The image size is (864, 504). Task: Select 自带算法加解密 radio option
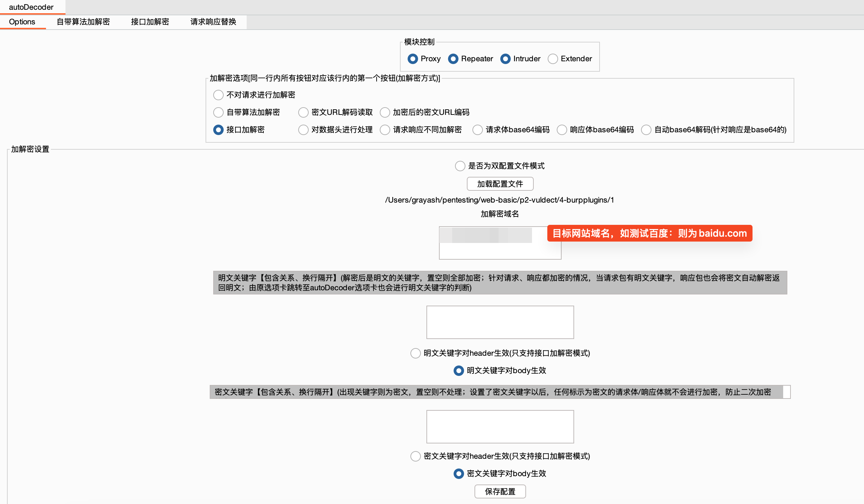(218, 112)
